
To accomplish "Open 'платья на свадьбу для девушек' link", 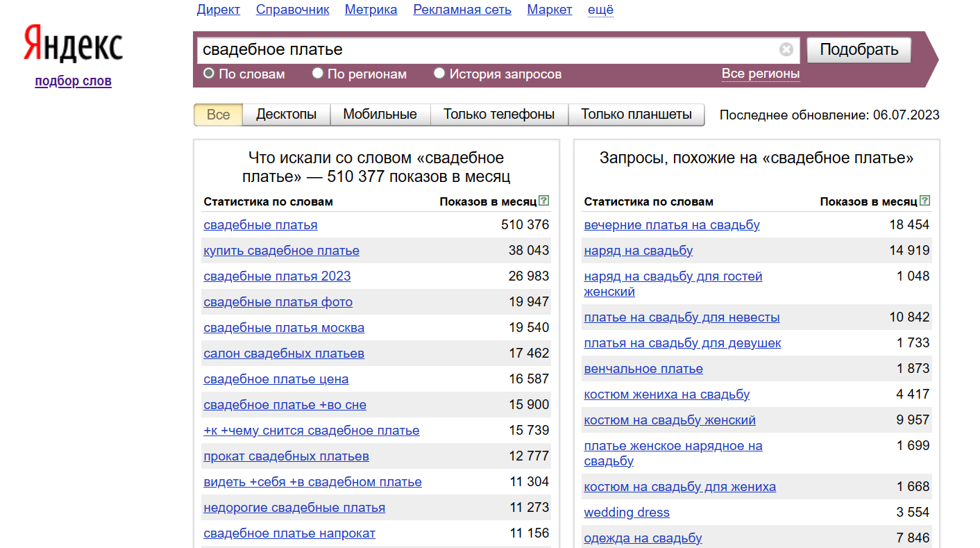I will point(683,343).
